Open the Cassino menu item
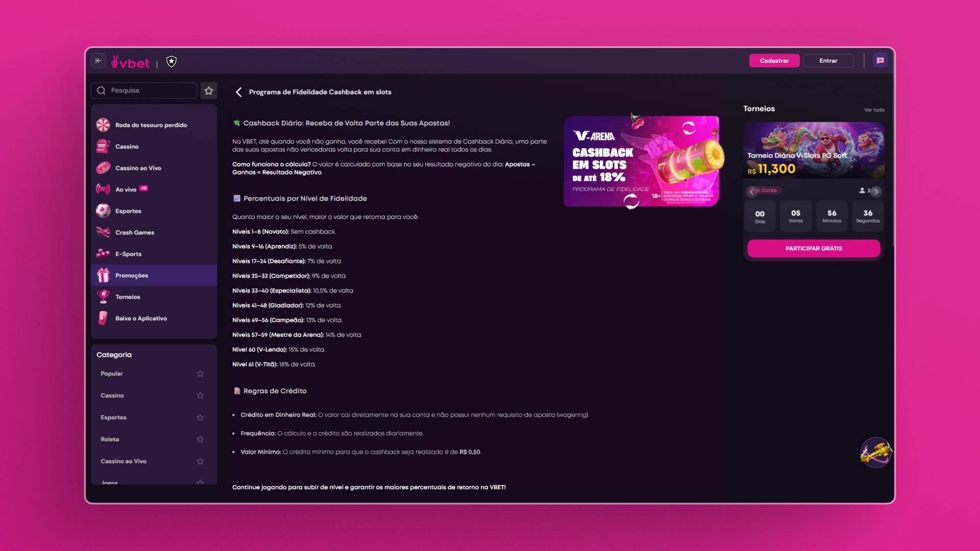Viewport: 980px width, 551px height. [x=154, y=146]
